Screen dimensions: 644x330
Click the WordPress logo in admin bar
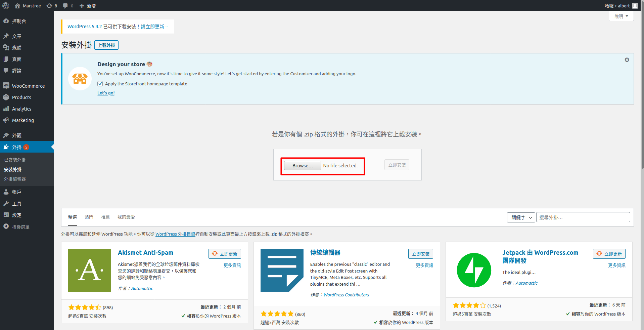pos(6,6)
